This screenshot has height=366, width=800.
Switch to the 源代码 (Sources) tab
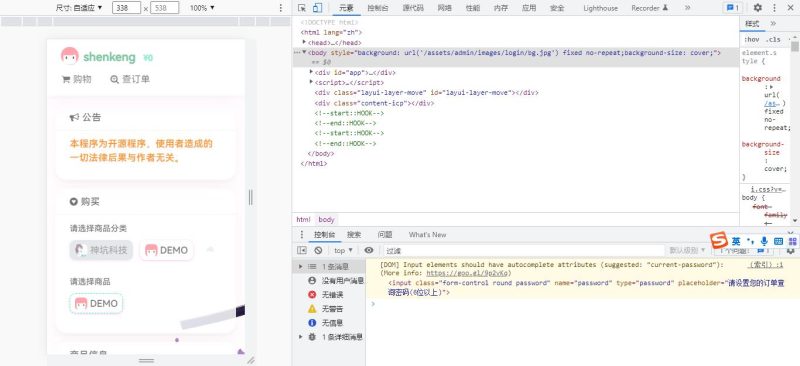point(413,8)
